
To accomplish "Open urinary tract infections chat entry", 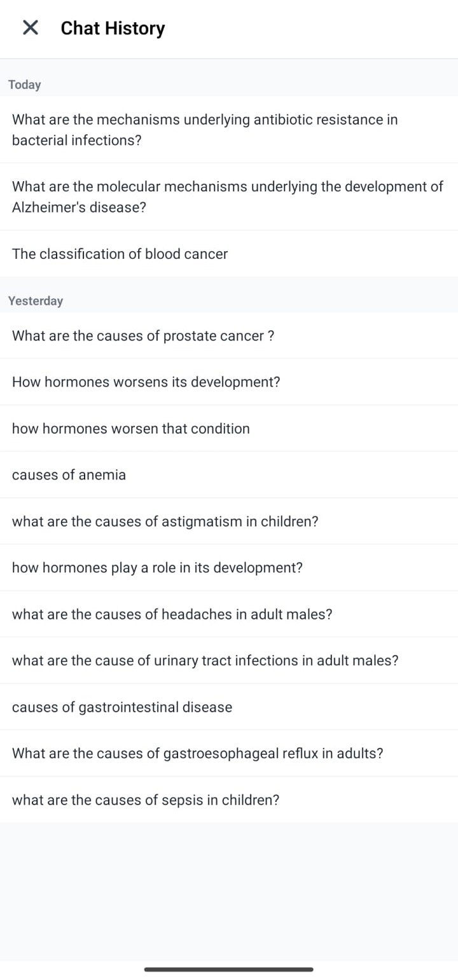I will coord(205,661).
